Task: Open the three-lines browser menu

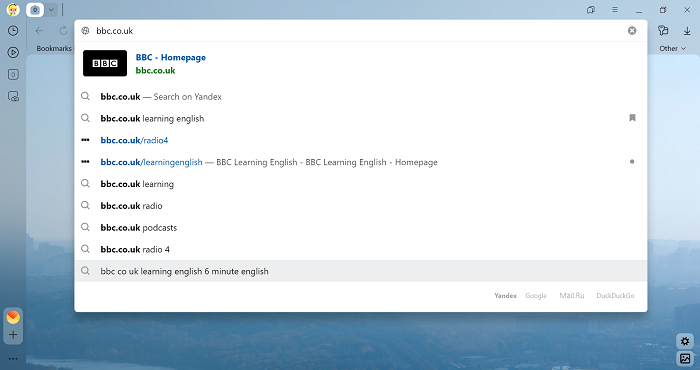Action: pos(615,9)
